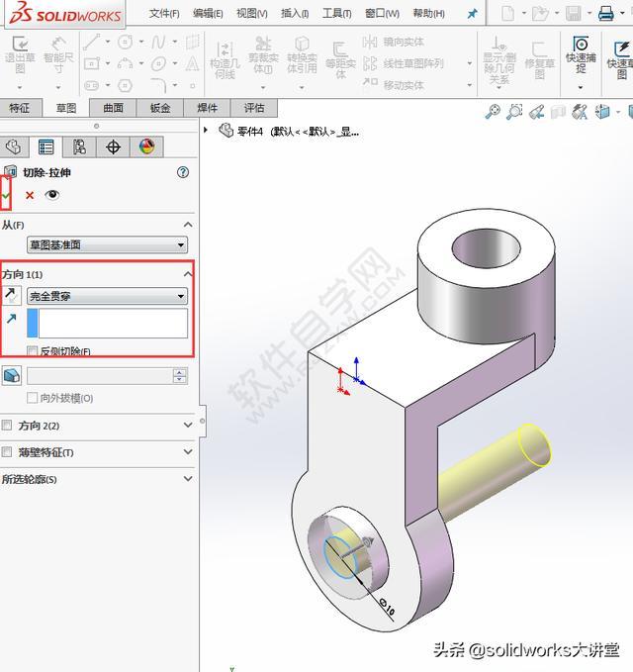
Task: Click Mirror Entities (镜向实体)
Action: pos(394,42)
